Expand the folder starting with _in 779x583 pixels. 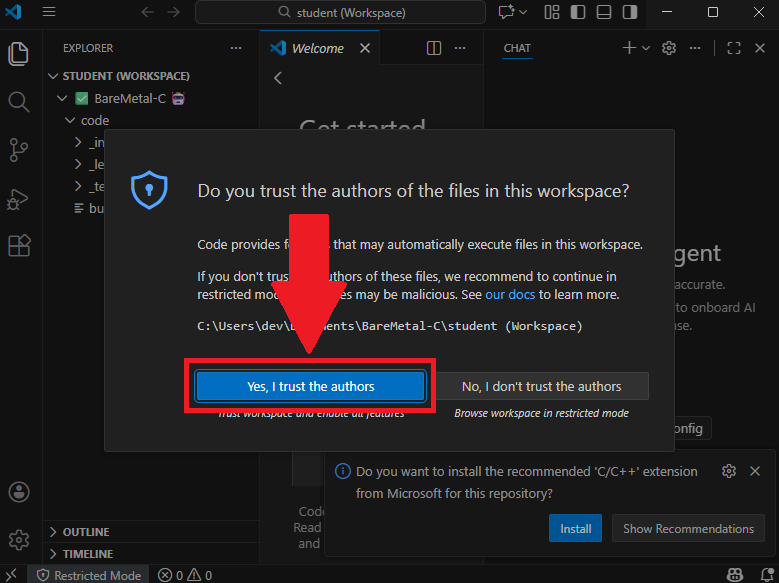78,142
